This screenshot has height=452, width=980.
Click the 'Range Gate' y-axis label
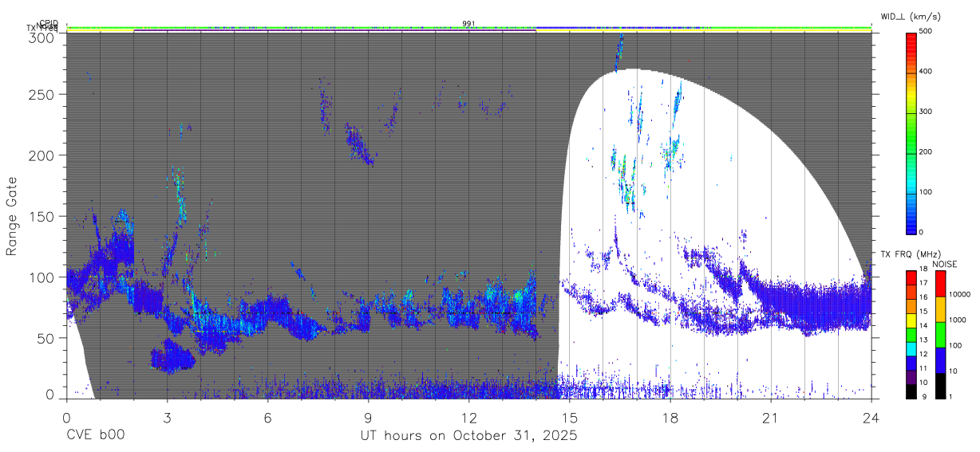[x=12, y=216]
